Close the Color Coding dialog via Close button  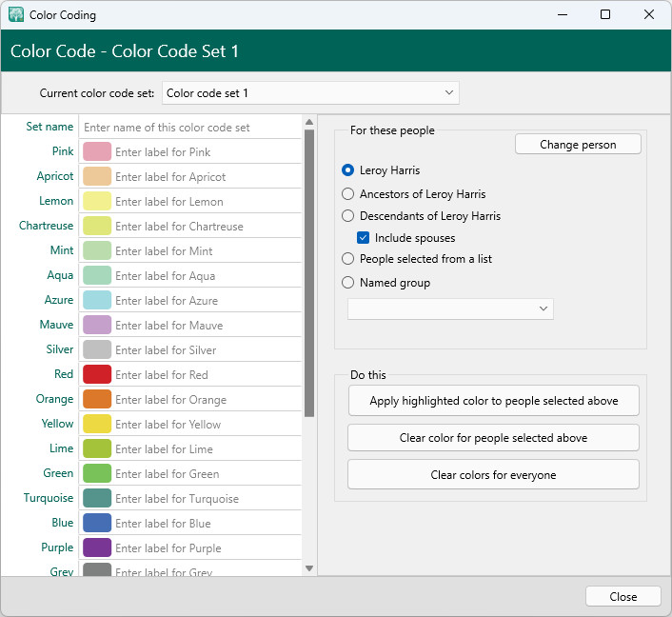point(623,596)
